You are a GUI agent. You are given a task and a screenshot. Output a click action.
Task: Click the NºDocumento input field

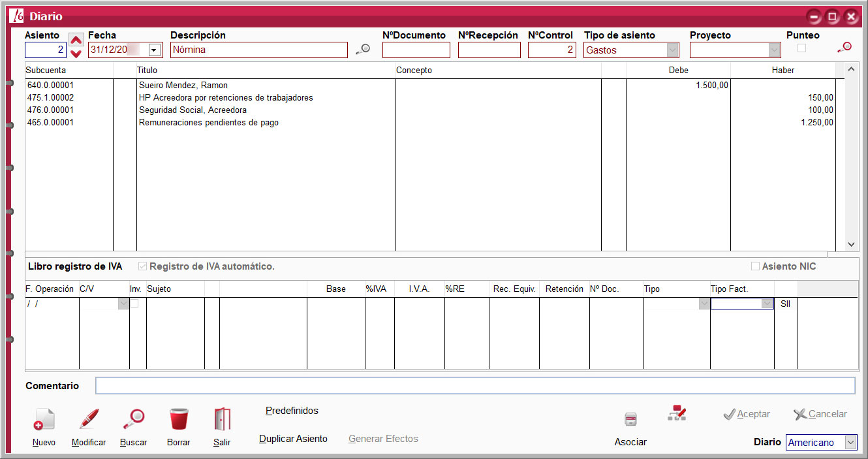(x=416, y=50)
